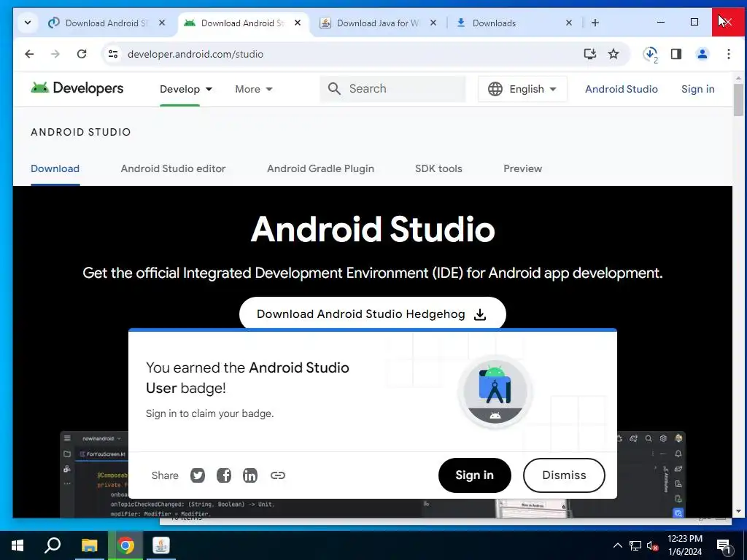
Task: Dismiss the badge popup
Action: pyautogui.click(x=564, y=475)
